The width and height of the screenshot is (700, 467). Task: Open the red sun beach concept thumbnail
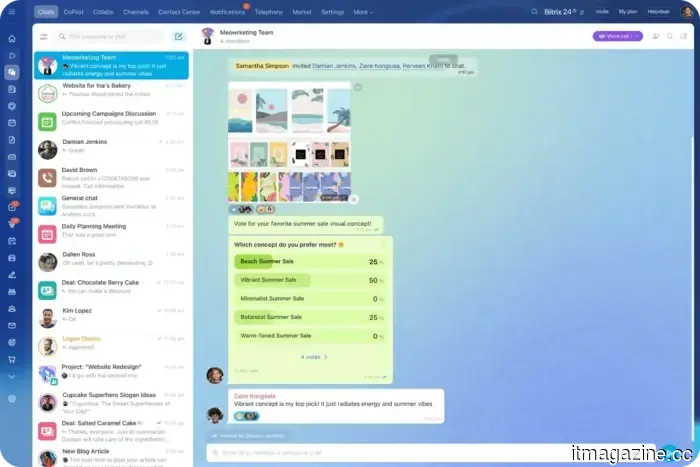(240, 111)
